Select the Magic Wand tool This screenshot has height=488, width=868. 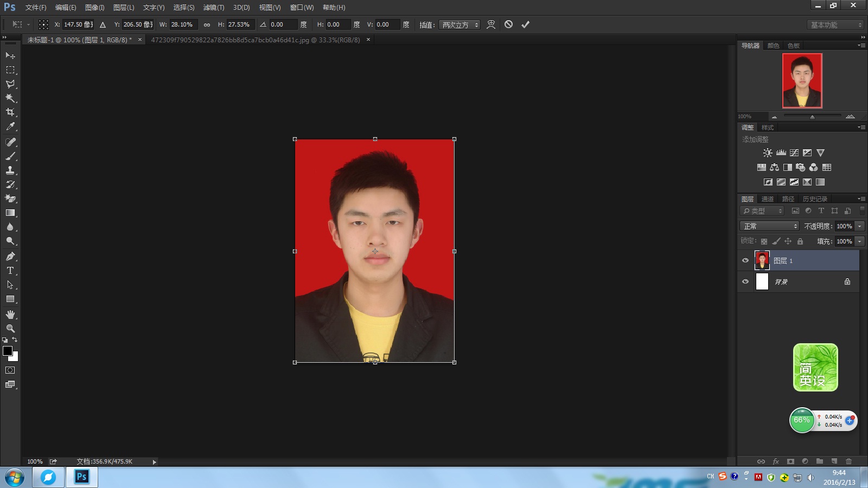10,98
